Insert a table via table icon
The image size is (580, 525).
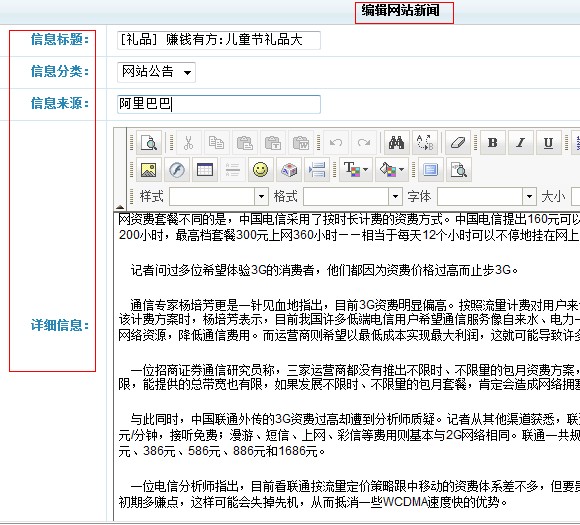(205, 170)
